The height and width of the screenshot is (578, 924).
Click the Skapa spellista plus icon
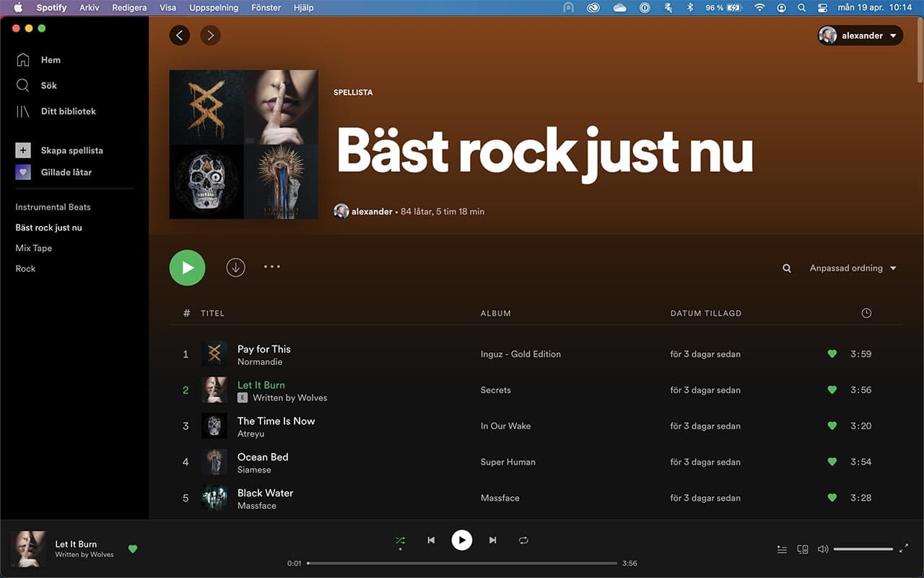click(23, 150)
